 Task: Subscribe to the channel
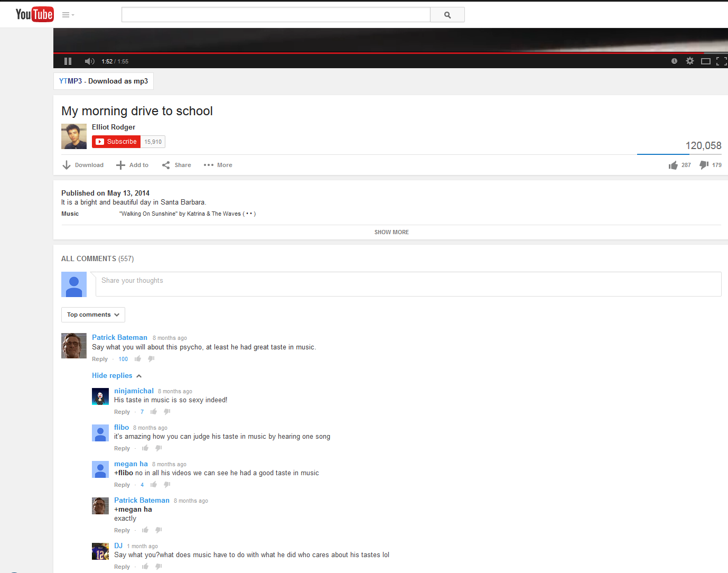[x=116, y=142]
